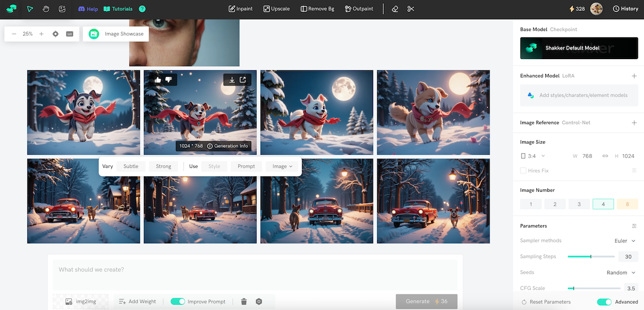This screenshot has width=644, height=310.
Task: Delete prompt using the trash icon
Action: coord(244,301)
